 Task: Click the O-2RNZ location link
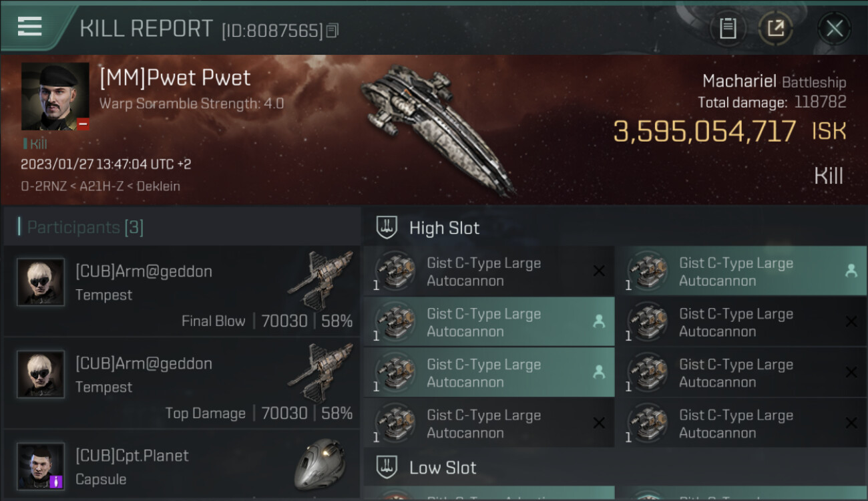pyautogui.click(x=43, y=186)
